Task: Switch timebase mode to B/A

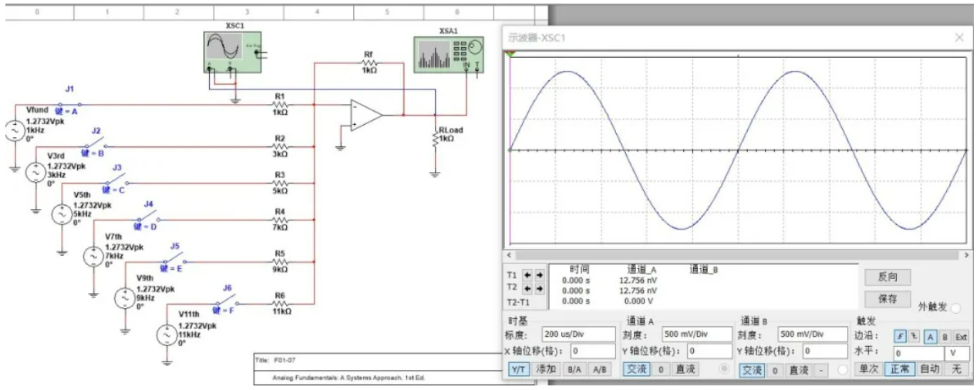Action: 574,370
